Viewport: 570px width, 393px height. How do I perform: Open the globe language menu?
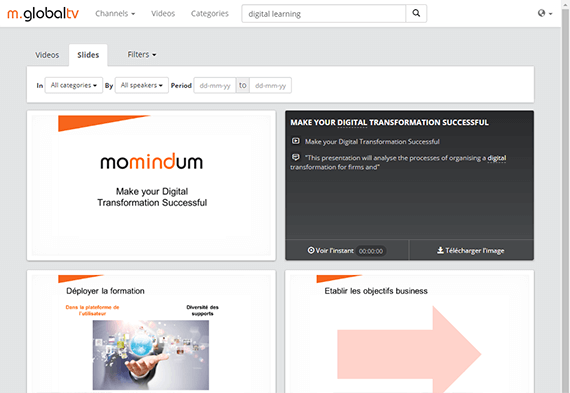[545, 13]
